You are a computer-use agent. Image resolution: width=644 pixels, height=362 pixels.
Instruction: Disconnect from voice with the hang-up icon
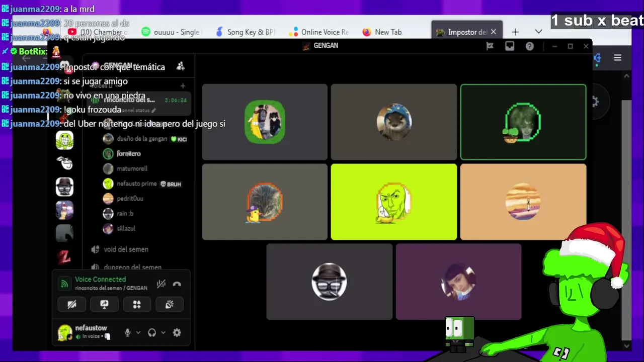[x=177, y=284]
